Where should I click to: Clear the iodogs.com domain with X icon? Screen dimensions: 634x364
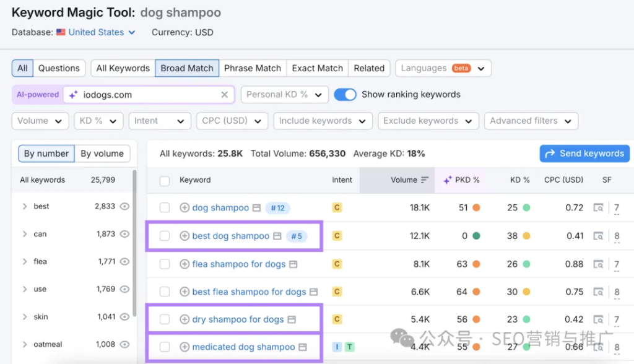(x=225, y=95)
